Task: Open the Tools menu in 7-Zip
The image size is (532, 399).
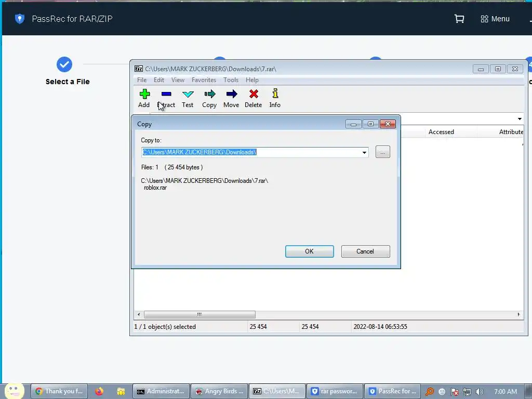Action: pos(231,80)
